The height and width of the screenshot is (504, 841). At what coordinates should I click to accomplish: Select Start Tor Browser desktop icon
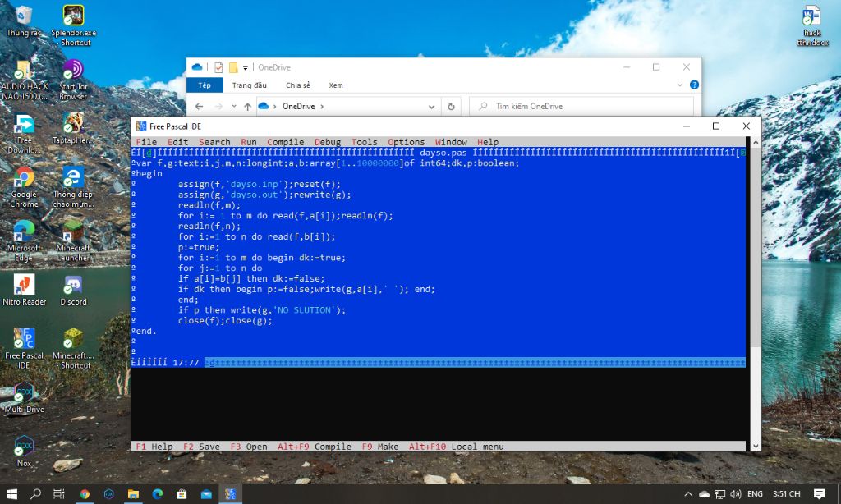click(73, 80)
